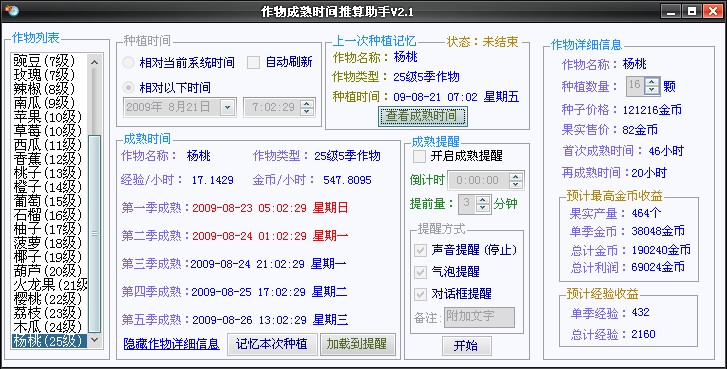Click the 加载到提醒 button
The image size is (727, 369).
click(x=357, y=344)
